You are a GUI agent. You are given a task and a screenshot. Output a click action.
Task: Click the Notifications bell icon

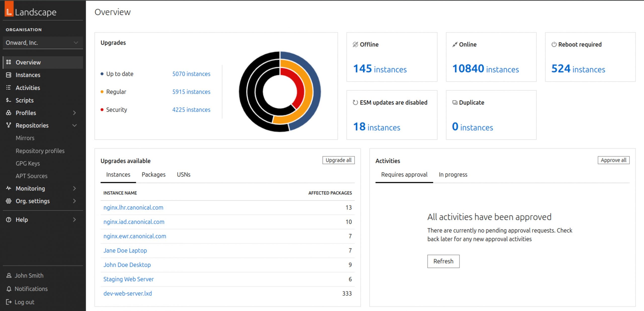[9, 289]
